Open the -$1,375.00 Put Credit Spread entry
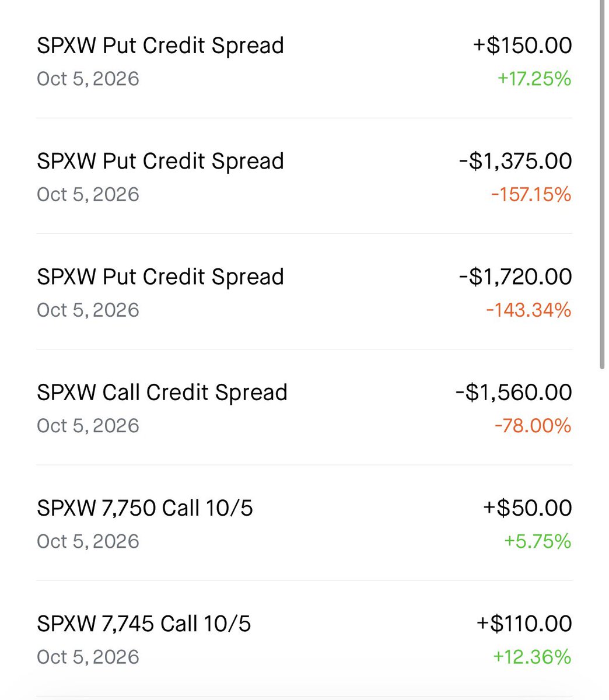 click(304, 176)
